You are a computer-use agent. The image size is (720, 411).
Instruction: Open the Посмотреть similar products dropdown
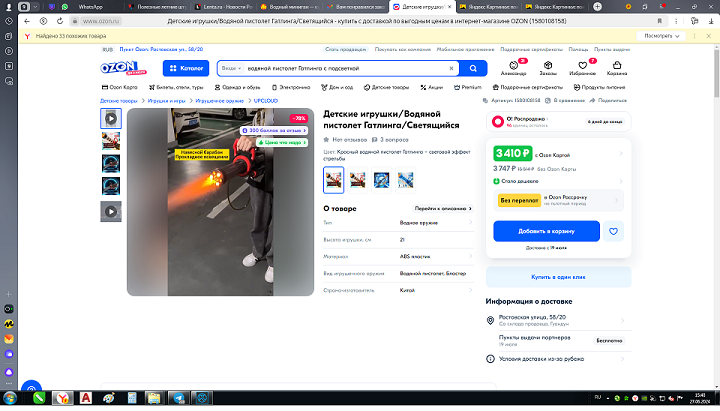661,36
